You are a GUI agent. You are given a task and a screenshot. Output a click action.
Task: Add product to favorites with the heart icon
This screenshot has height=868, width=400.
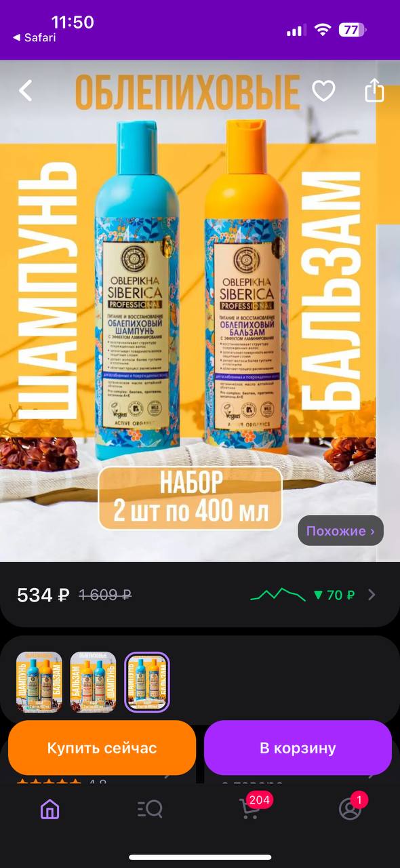point(323,90)
